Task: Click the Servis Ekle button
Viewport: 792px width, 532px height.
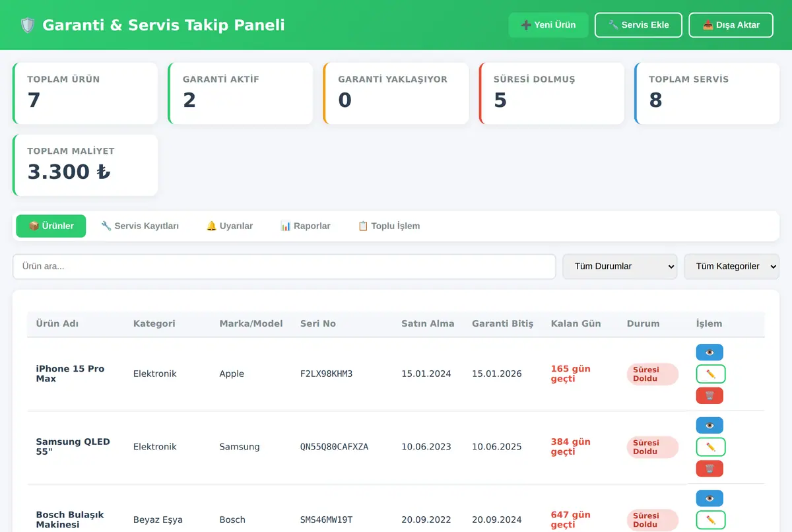Action: 638,25
